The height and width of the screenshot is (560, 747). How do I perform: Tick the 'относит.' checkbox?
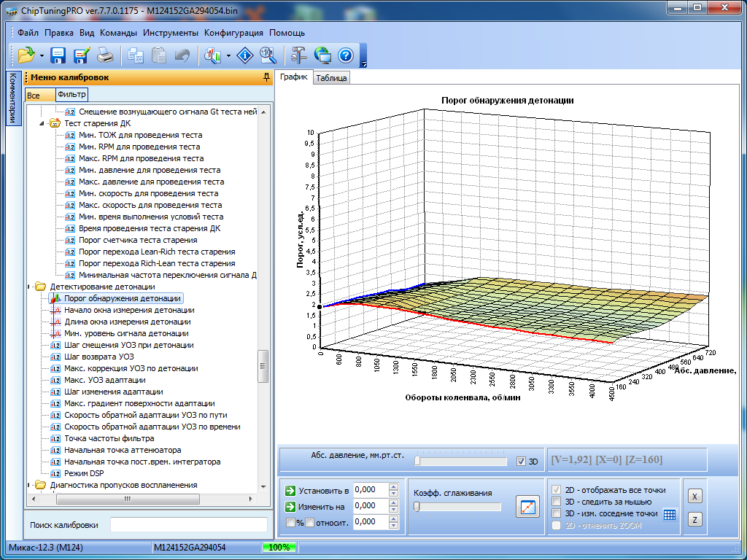coord(309,522)
